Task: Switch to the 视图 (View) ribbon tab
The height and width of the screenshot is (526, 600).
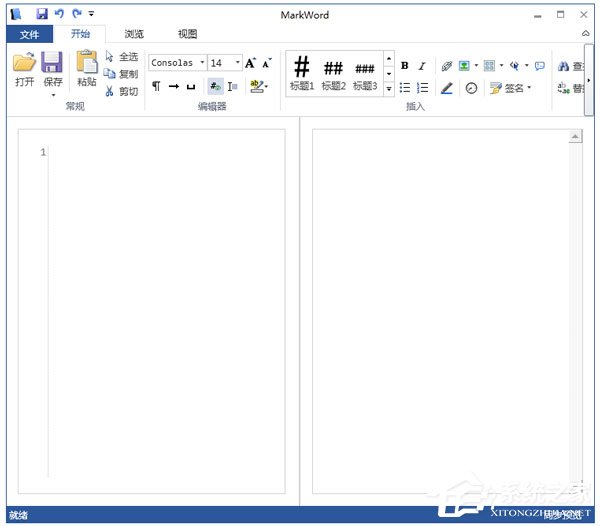Action: pos(187,34)
